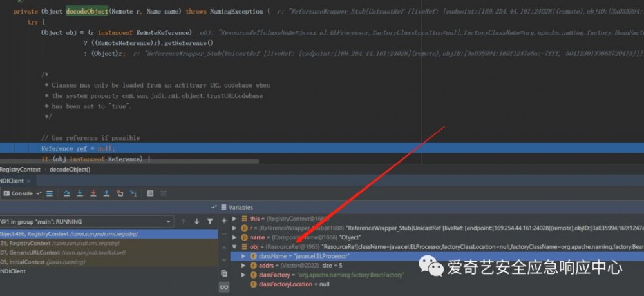Image resolution: width=644 pixels, height=296 pixels.
Task: Click the horizontal scrollbar under the editor
Action: pos(129,162)
